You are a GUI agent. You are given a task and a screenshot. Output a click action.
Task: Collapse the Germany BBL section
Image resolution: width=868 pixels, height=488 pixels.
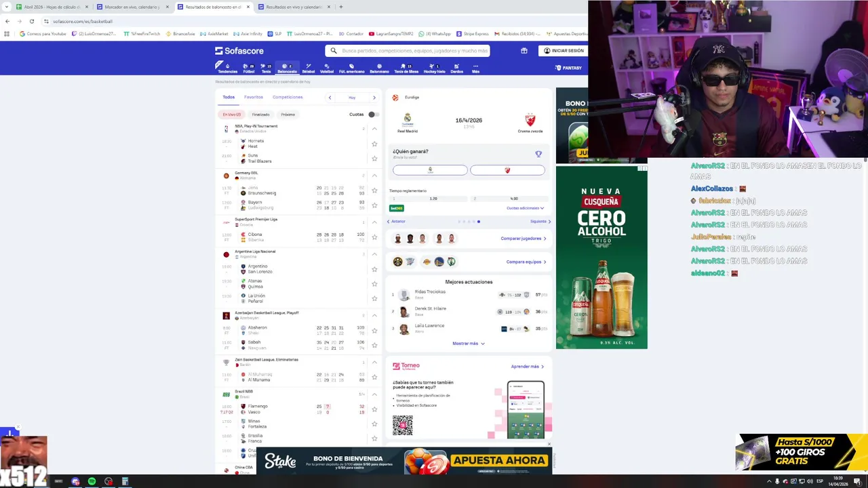pos(374,176)
